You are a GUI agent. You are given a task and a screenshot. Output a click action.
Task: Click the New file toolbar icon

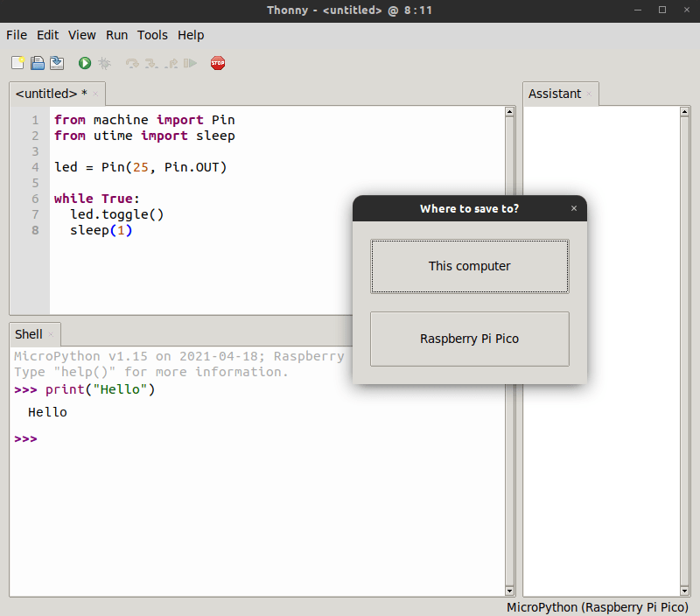(x=17, y=63)
